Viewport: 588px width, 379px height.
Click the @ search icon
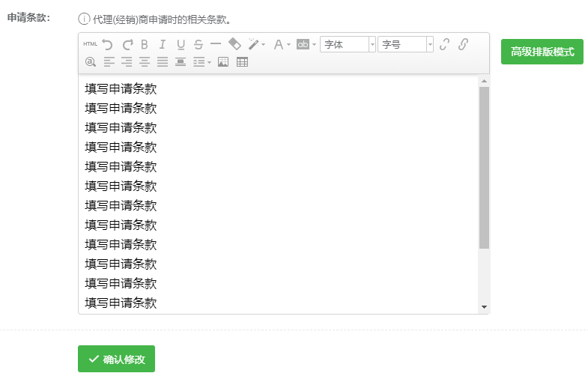point(91,62)
